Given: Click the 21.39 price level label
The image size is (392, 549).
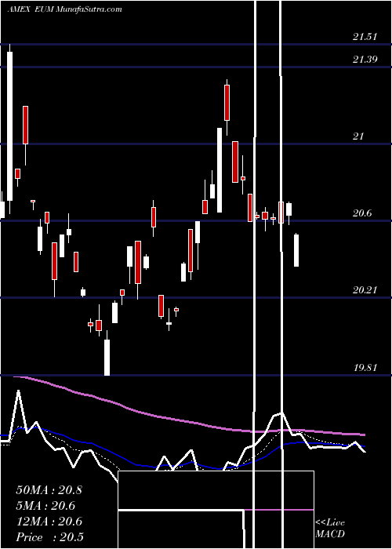Looking at the screenshot, I should tap(365, 59).
